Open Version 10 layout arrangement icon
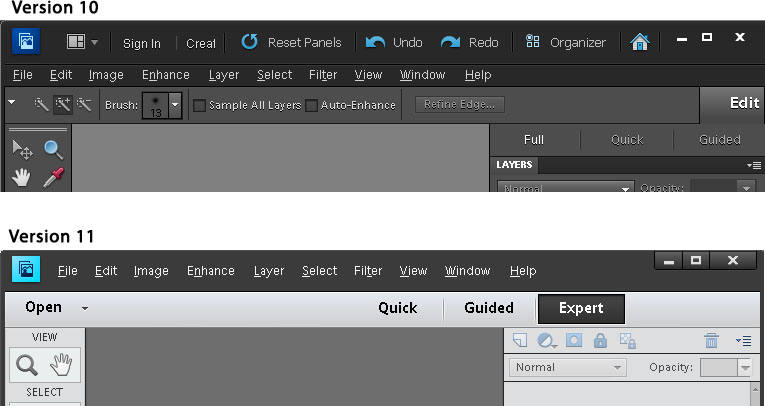The width and height of the screenshot is (765, 406). point(76,42)
